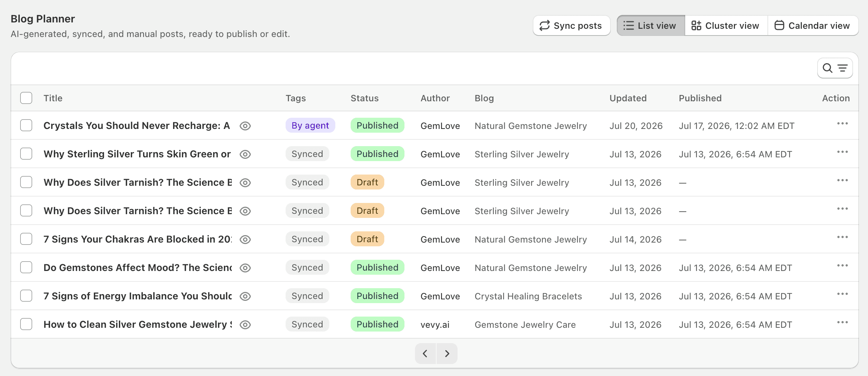868x376 pixels.
Task: Select the 'Crystals You Should Never Recharge' row checkbox
Action: 26,125
